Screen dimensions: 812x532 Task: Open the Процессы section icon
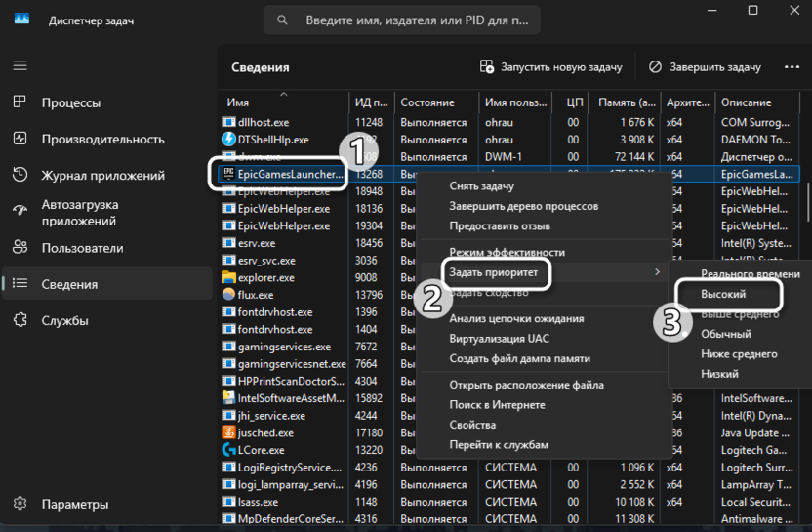pos(20,102)
